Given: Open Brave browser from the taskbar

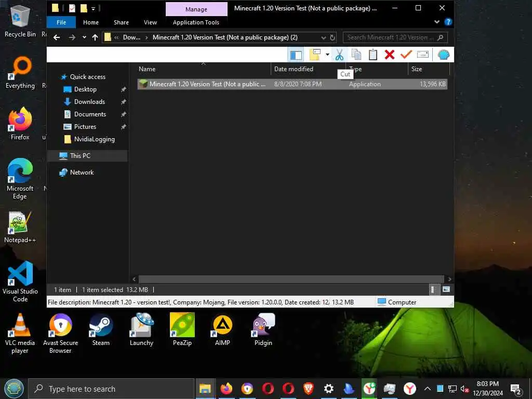Looking at the screenshot, I should [x=309, y=389].
